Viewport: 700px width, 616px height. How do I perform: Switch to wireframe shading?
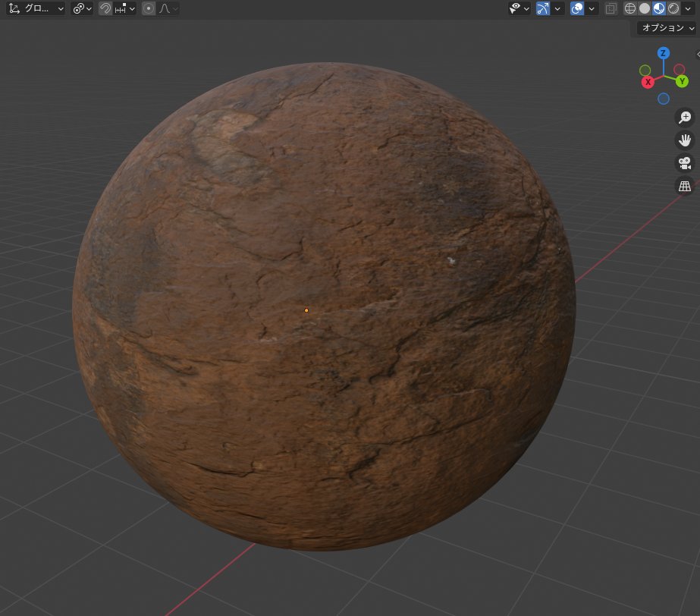630,8
